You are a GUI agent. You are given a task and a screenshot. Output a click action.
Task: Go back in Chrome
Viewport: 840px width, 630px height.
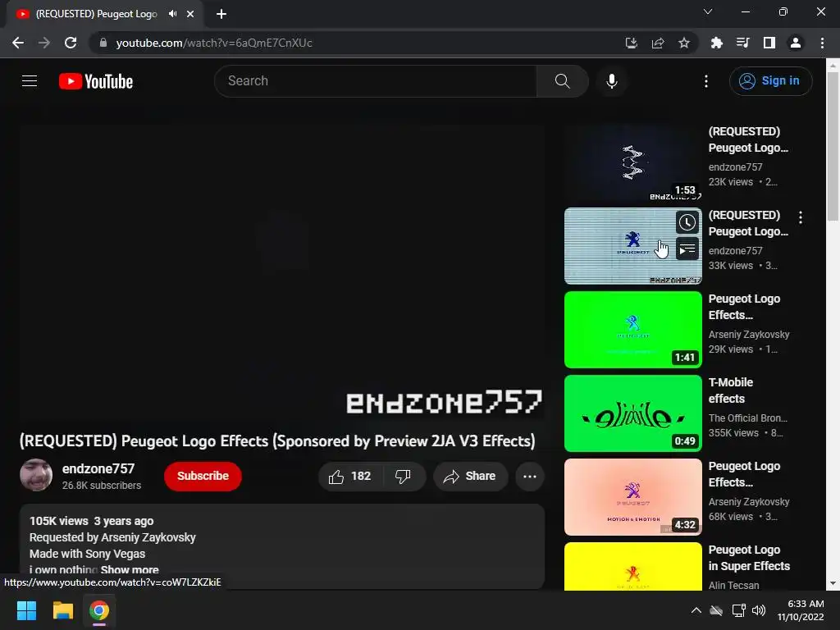point(18,43)
